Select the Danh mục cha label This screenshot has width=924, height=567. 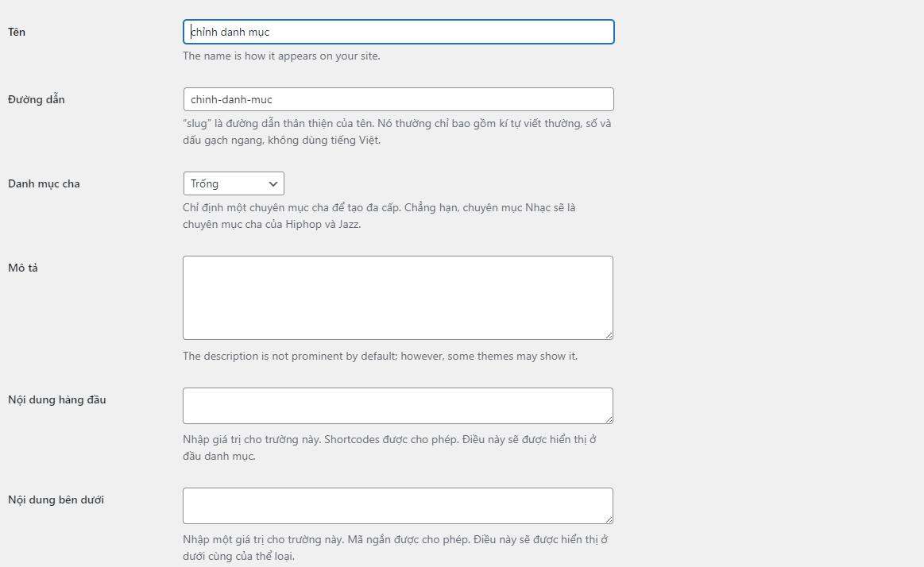tap(44, 183)
